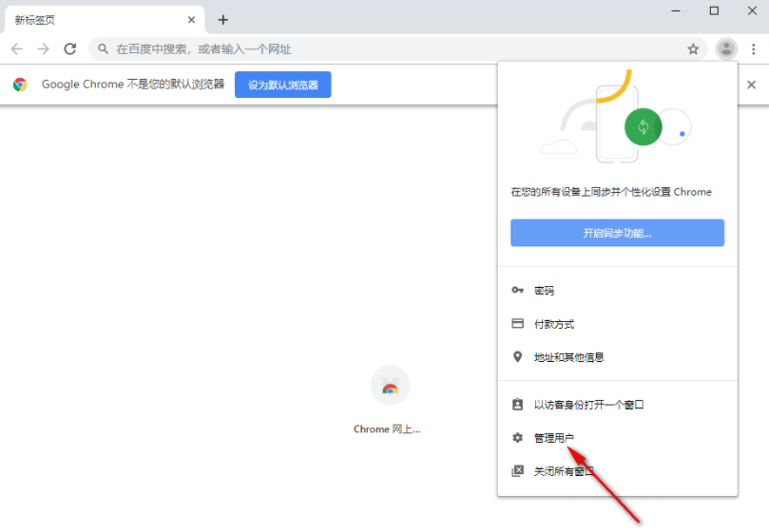Reload the page with refresh icon
The height and width of the screenshot is (532, 769).
tap(70, 49)
